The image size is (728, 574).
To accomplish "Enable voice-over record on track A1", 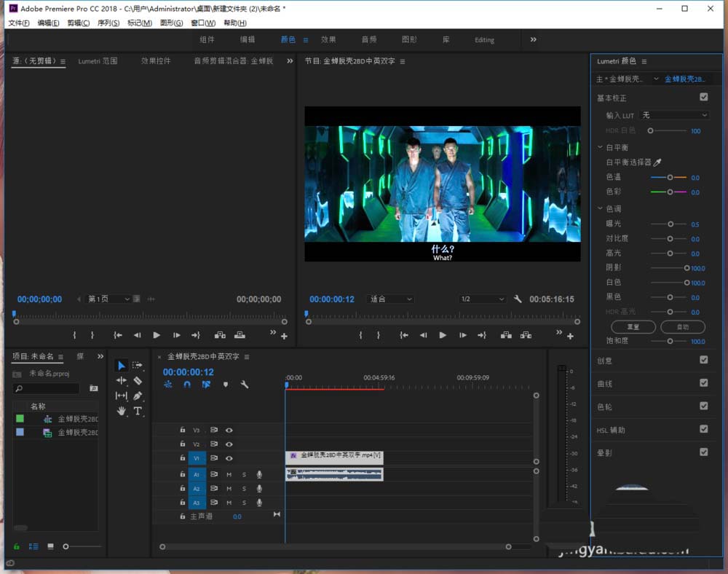I will 259,474.
